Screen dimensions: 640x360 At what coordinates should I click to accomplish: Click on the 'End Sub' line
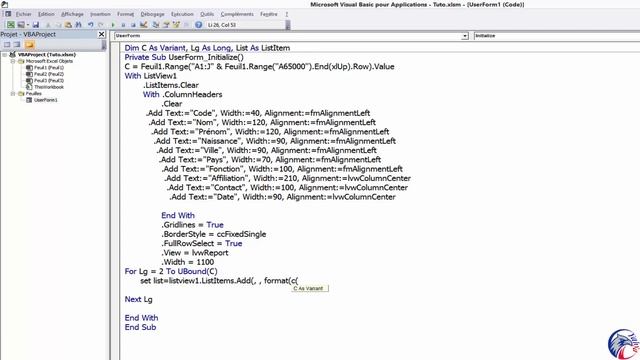(140, 327)
